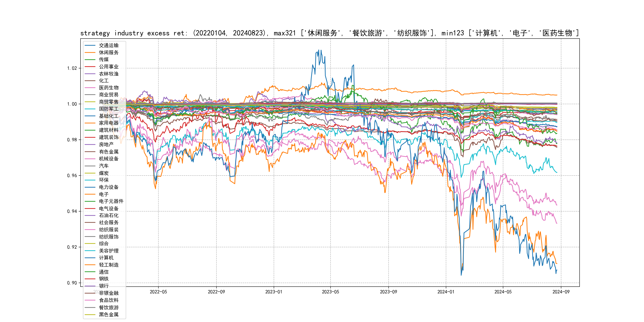Image resolution: width=644 pixels, height=322 pixels.
Task: Click the chart title text
Action: [330, 33]
